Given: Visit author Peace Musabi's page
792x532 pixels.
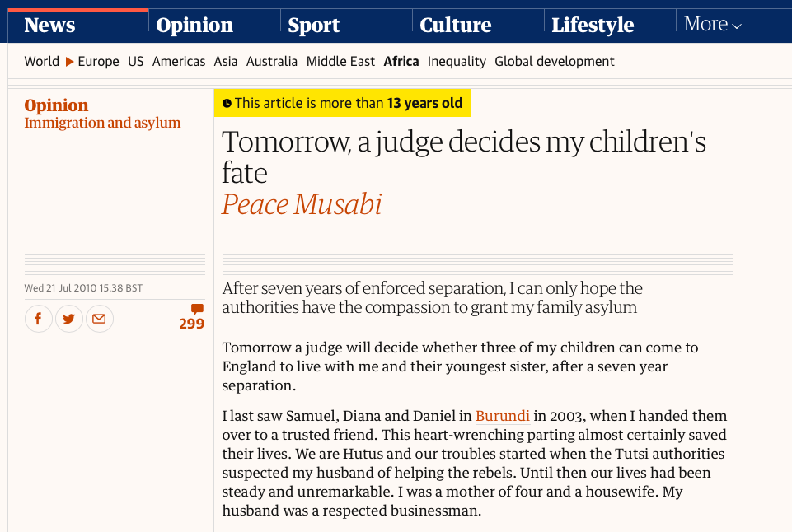Looking at the screenshot, I should tap(302, 204).
